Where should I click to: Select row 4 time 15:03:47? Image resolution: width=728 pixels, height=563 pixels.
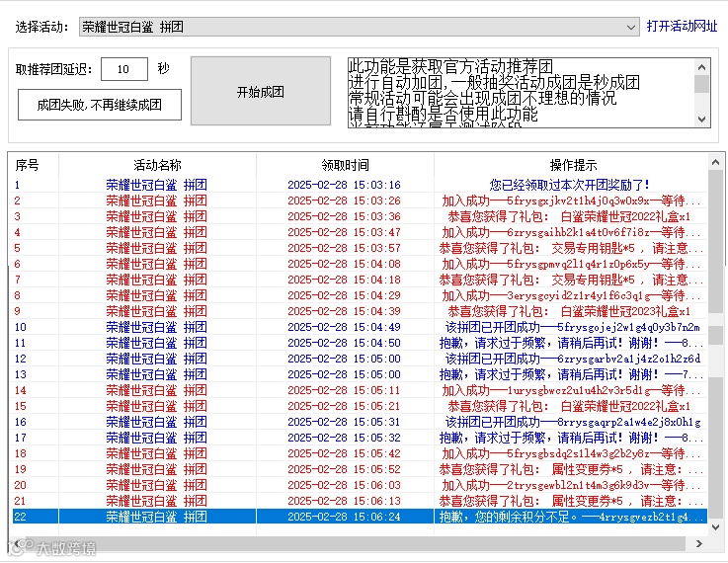[344, 232]
